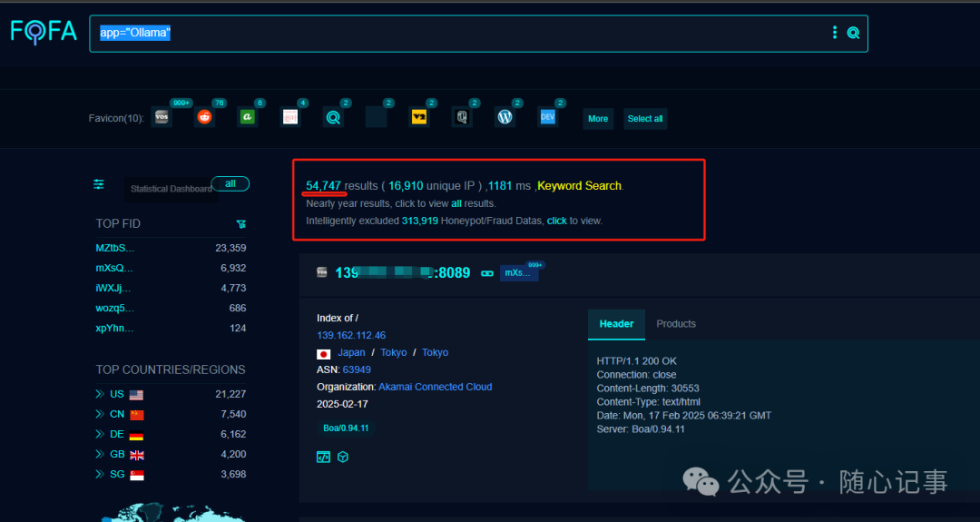980x522 pixels.
Task: Click the search magnifier icon
Action: pyautogui.click(x=853, y=33)
